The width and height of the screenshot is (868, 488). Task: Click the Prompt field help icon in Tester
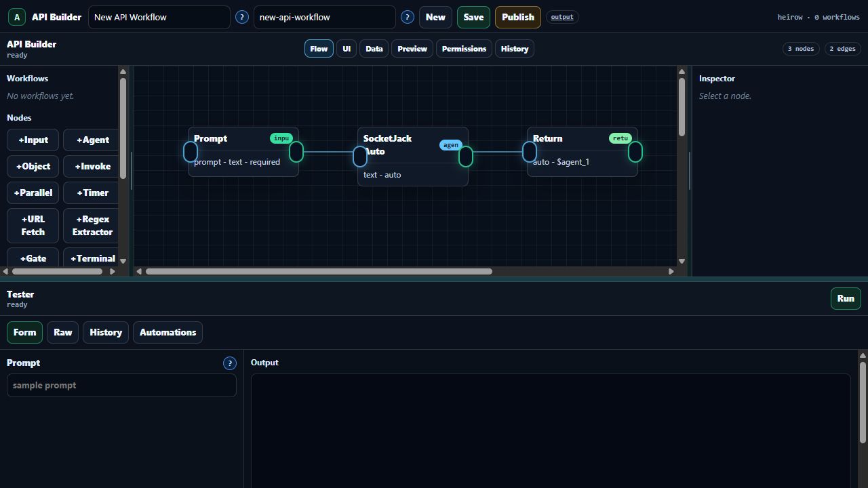230,363
